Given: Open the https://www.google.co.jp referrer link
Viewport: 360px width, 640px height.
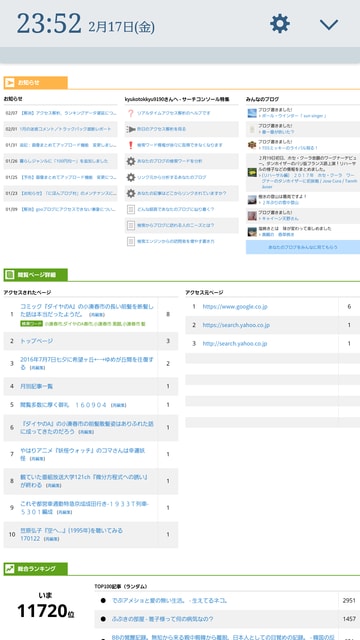Looking at the screenshot, I should (x=235, y=307).
